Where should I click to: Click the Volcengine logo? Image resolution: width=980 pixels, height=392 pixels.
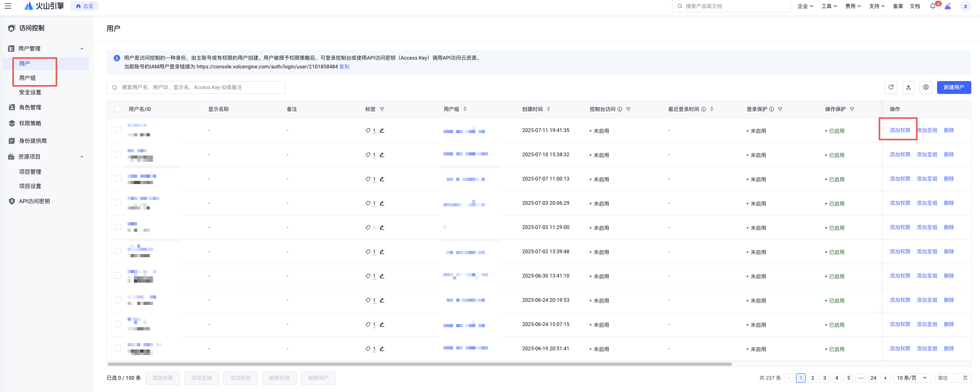(44, 6)
